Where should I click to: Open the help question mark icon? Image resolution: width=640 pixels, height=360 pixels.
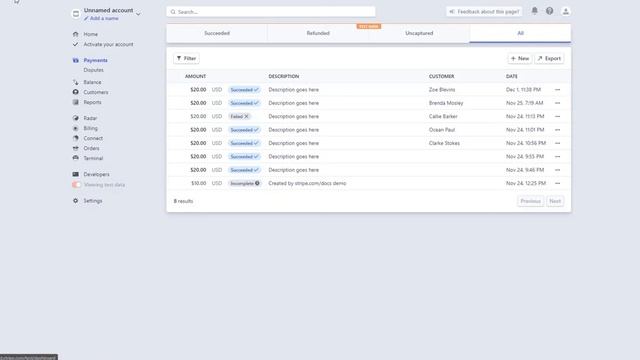[550, 11]
